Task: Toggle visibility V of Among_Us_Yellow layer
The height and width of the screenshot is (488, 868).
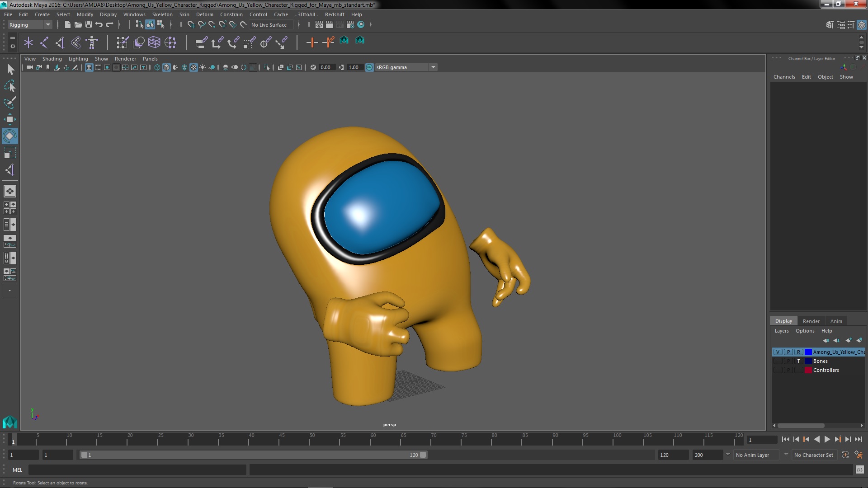Action: tap(778, 352)
